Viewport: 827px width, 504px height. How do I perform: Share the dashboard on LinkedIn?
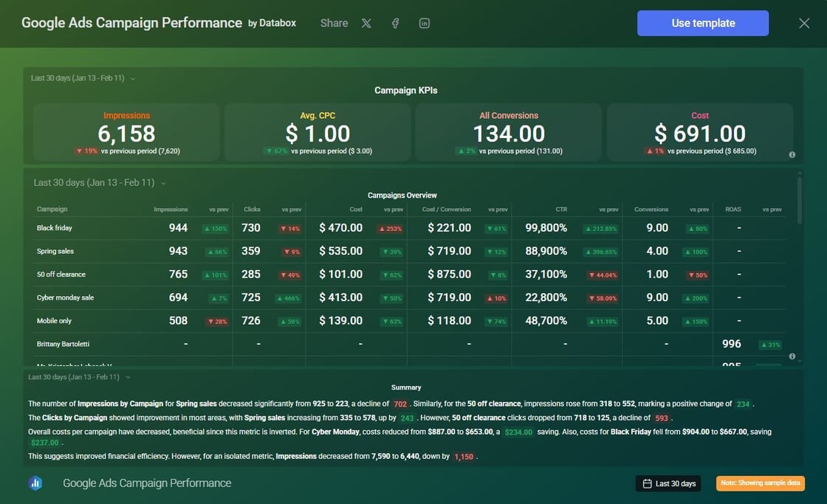coord(424,23)
